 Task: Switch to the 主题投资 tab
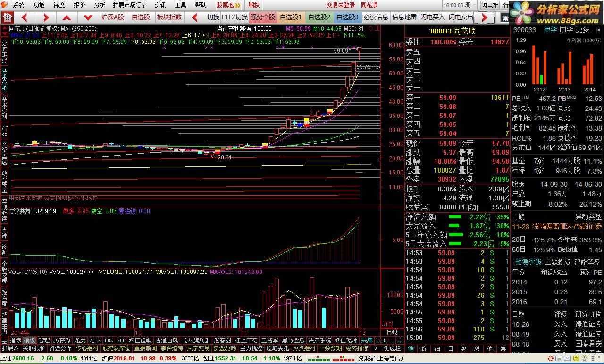tap(558, 262)
